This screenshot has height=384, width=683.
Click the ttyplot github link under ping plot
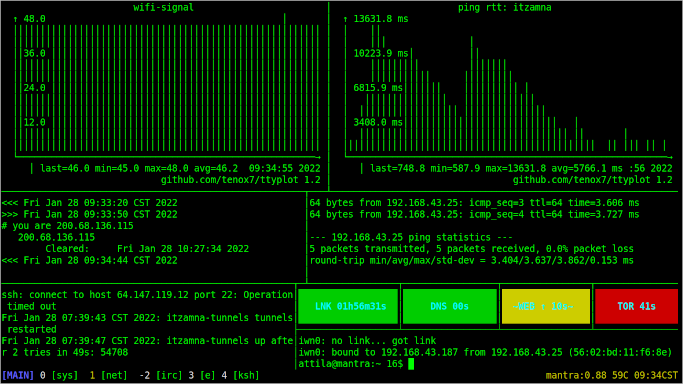click(x=592, y=180)
